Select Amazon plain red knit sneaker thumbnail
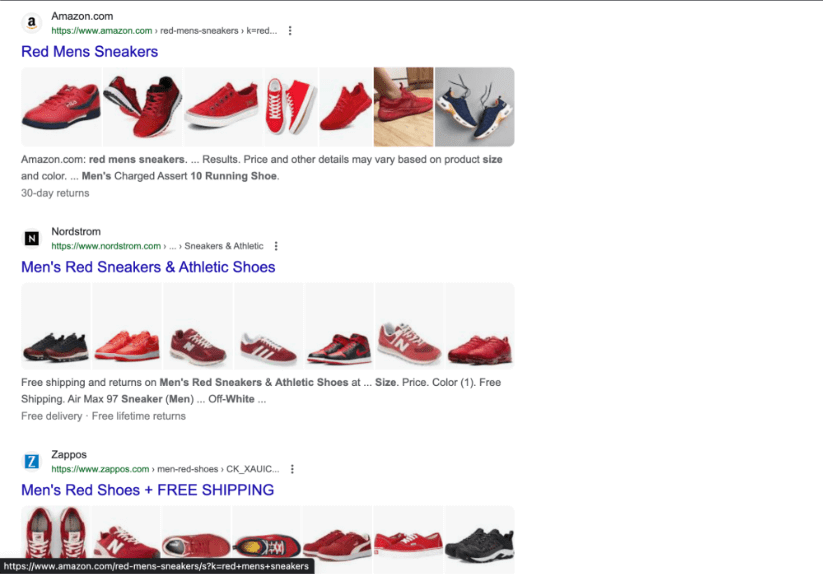823x574 pixels. pyautogui.click(x=346, y=107)
